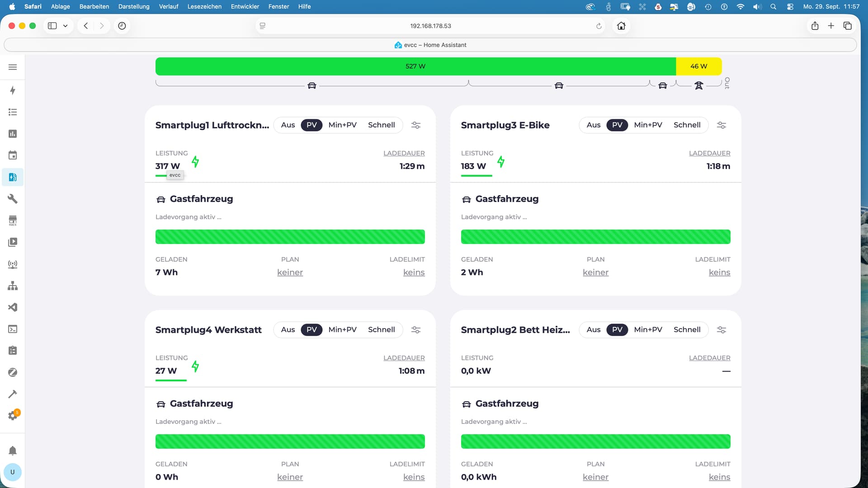The width and height of the screenshot is (868, 488).
Task: Open the Entwickler menu
Action: (x=245, y=6)
